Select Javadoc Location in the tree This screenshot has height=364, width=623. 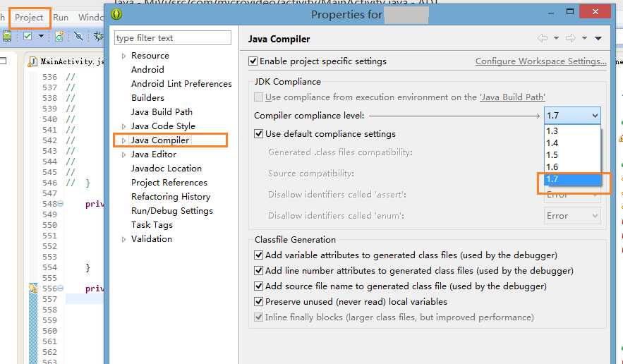pyautogui.click(x=167, y=169)
